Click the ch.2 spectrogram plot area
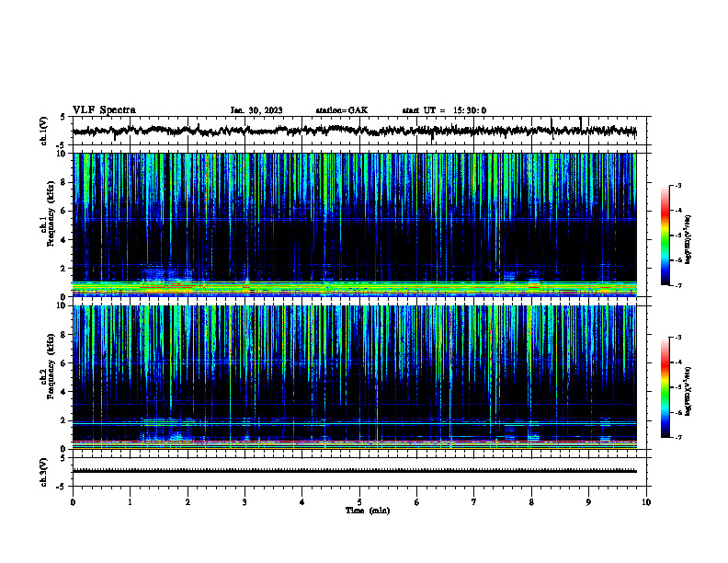Screen dimensions: 728x563 (354, 377)
